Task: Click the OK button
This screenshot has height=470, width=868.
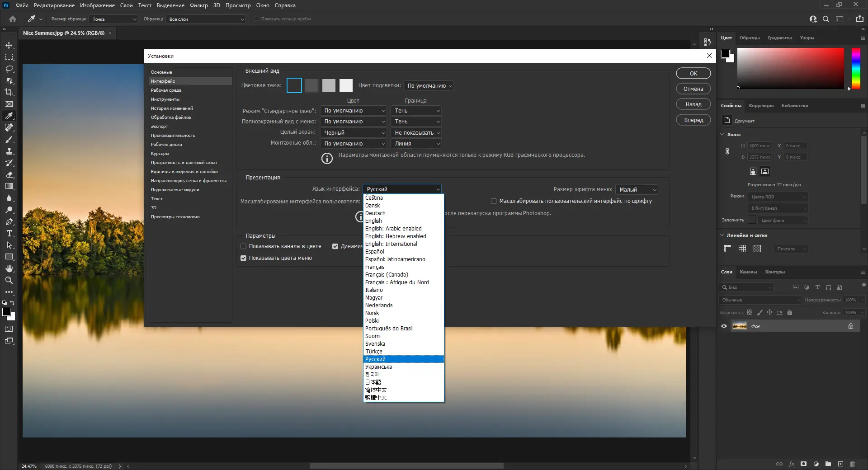Action: [693, 73]
